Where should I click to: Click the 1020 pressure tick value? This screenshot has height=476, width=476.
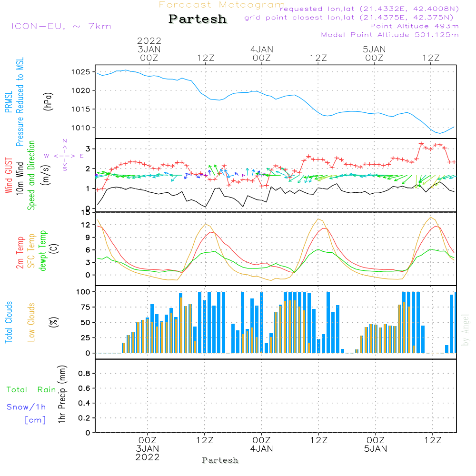tap(81, 90)
